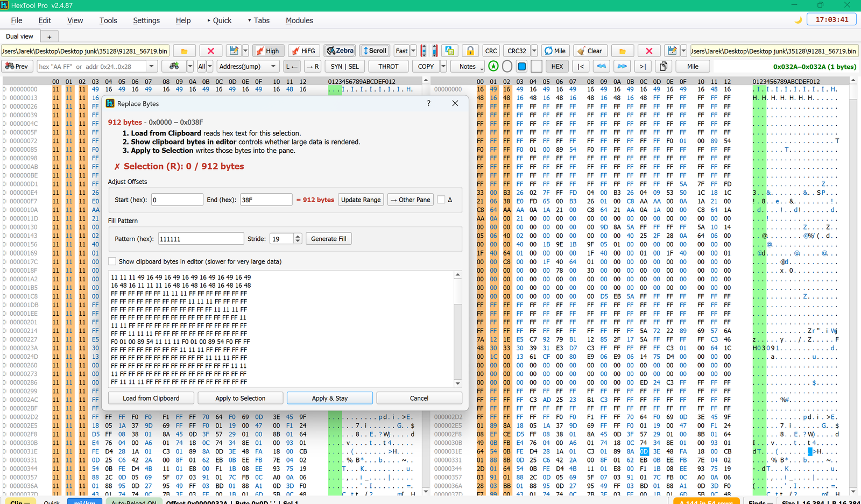This screenshot has width=861, height=504.
Task: Click the L ← copy-left button
Action: pos(292,66)
